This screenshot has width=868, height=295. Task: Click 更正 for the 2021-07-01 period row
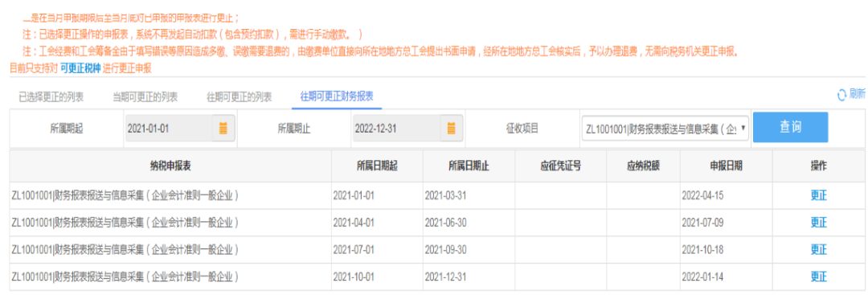[818, 250]
